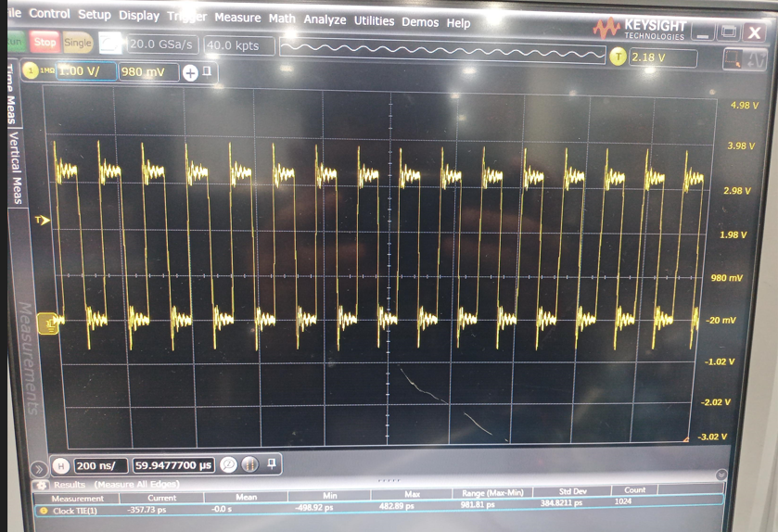Close the oscilloscope application with X
Screen dimensions: 778x532
[754, 33]
